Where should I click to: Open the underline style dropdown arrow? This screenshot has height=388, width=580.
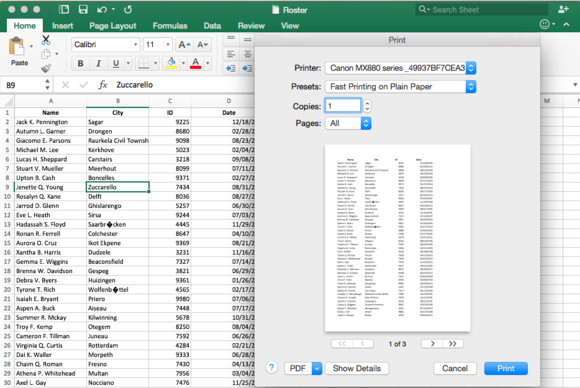[128, 64]
